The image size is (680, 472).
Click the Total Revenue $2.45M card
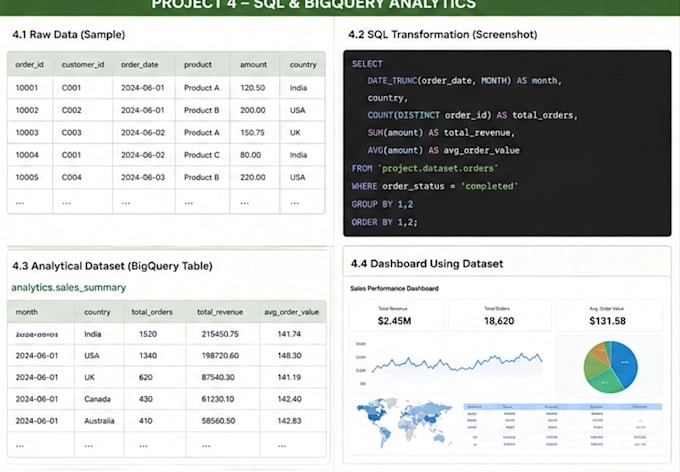click(396, 316)
